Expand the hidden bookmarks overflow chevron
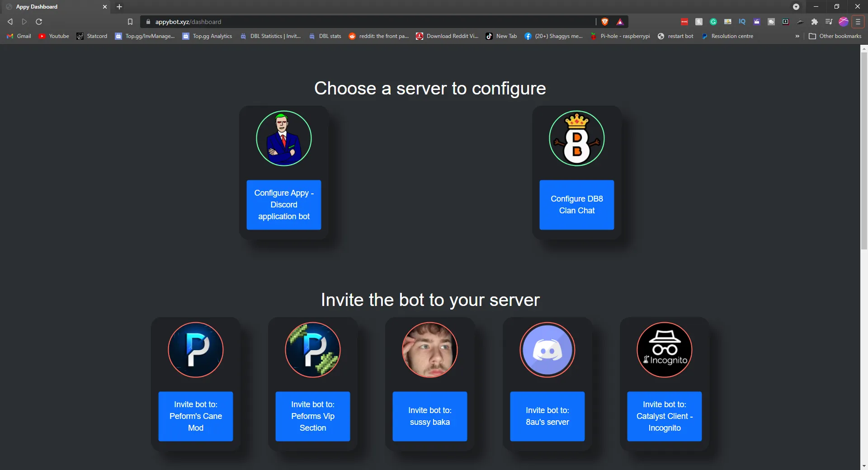 [x=797, y=36]
